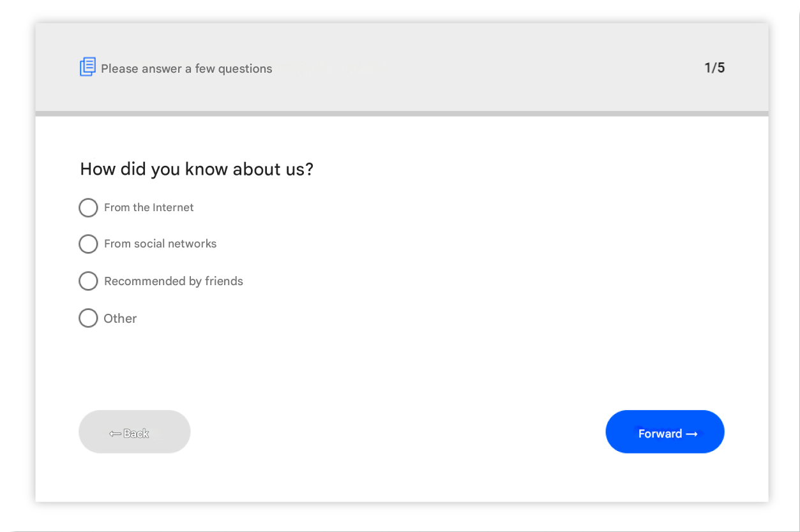The width and height of the screenshot is (800, 532).
Task: Click the 'From the Internet' label text
Action: [x=149, y=207]
